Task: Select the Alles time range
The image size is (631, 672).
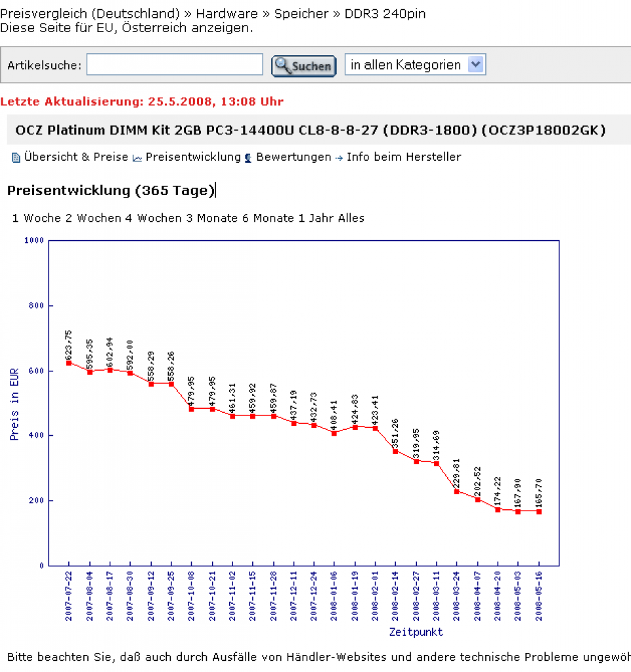Action: 351,218
